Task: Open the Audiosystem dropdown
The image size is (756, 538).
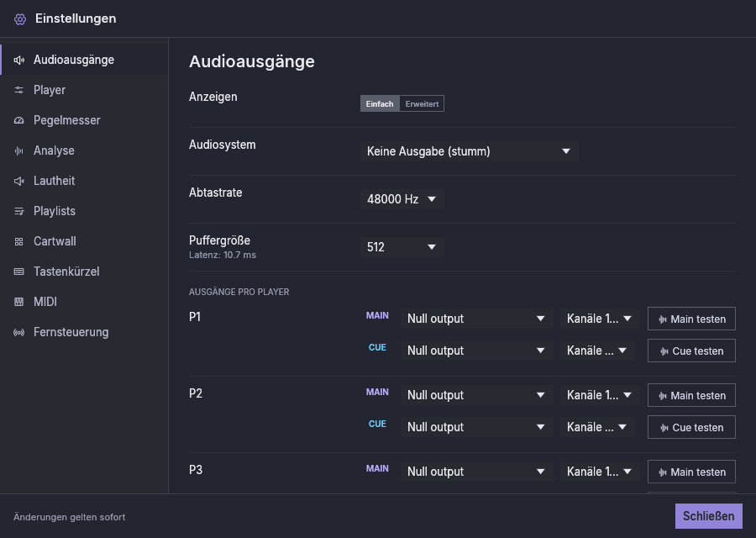Action: 469,151
